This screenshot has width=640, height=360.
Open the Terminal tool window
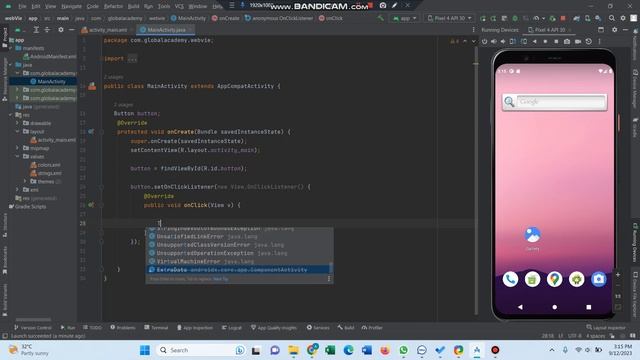[x=156, y=328]
